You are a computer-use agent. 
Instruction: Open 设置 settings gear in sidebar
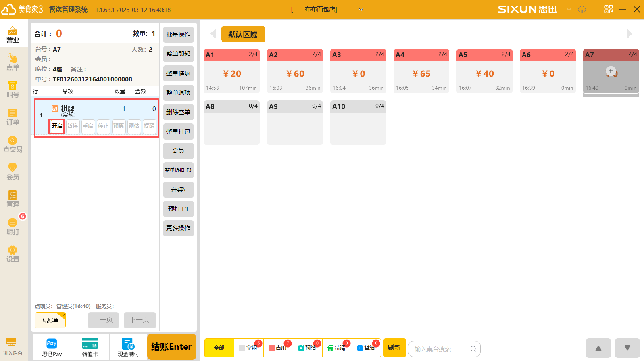click(x=13, y=254)
